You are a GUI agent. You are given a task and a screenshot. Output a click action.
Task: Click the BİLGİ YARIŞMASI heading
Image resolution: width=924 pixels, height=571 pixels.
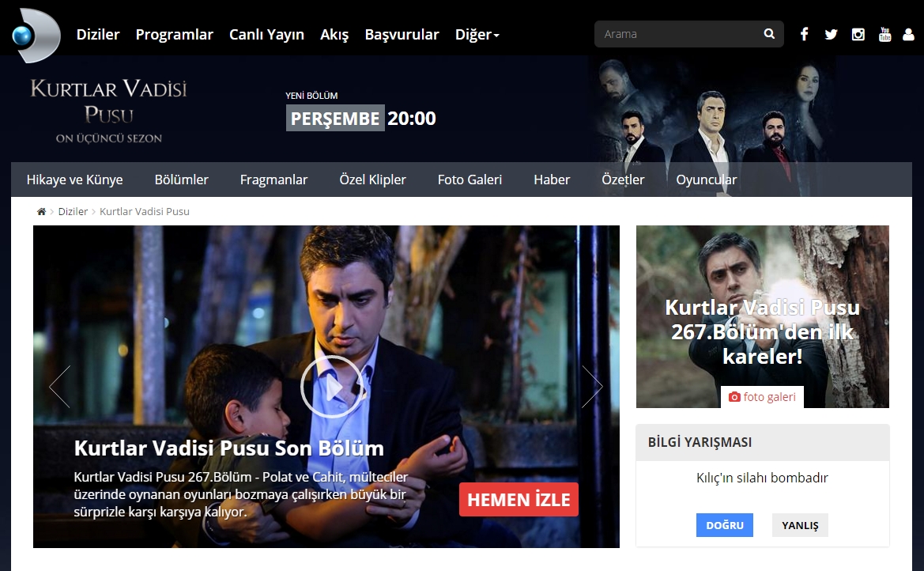[x=700, y=442]
